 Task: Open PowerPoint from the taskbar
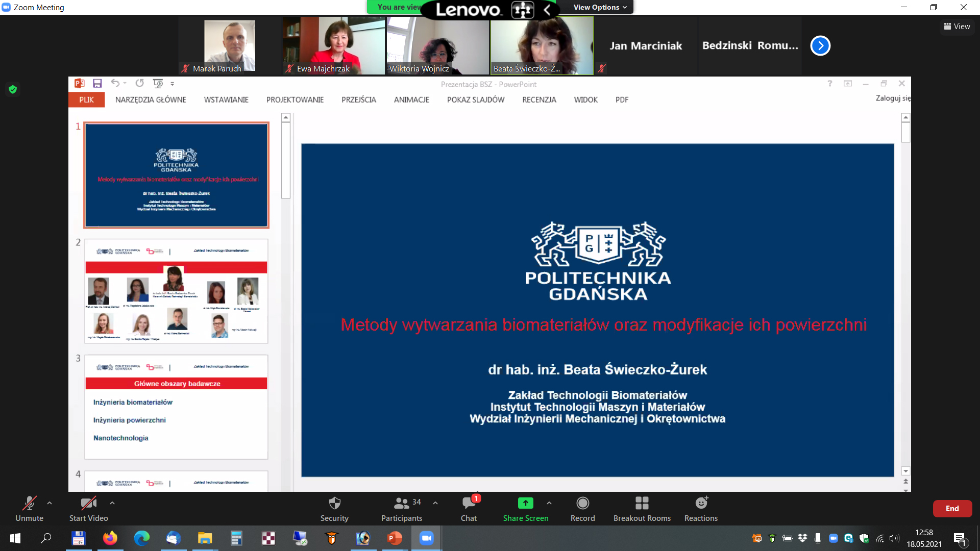tap(395, 538)
